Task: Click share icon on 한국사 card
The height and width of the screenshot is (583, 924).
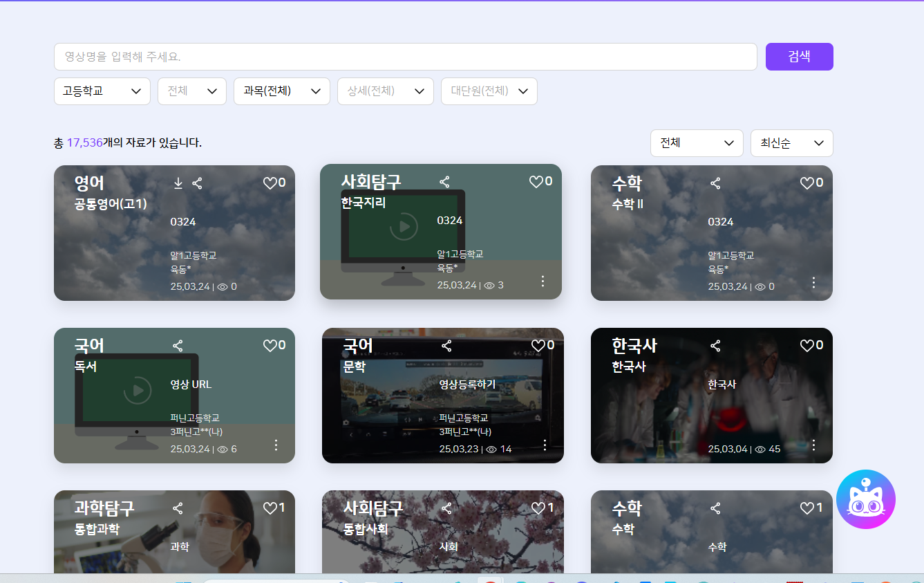Action: (715, 346)
